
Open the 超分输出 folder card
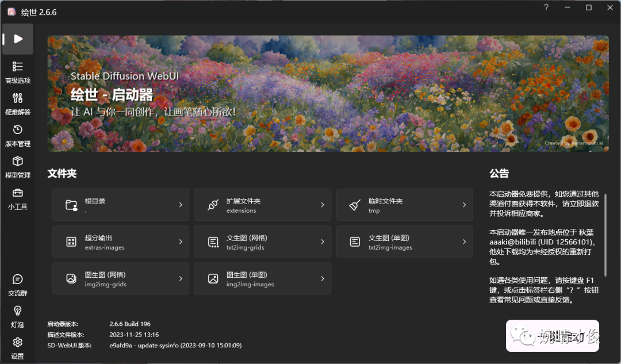[121, 242]
